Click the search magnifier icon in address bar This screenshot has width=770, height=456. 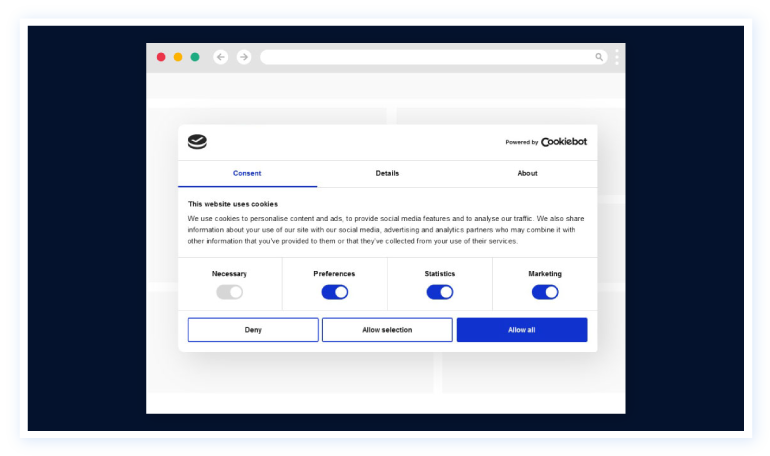pos(599,57)
